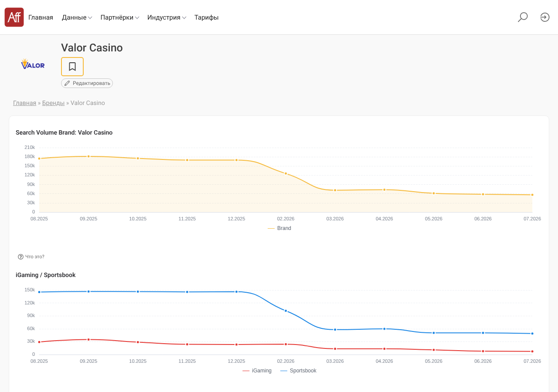
Task: Click Sportsbook red point at 09.2025
Action: pyautogui.click(x=88, y=340)
